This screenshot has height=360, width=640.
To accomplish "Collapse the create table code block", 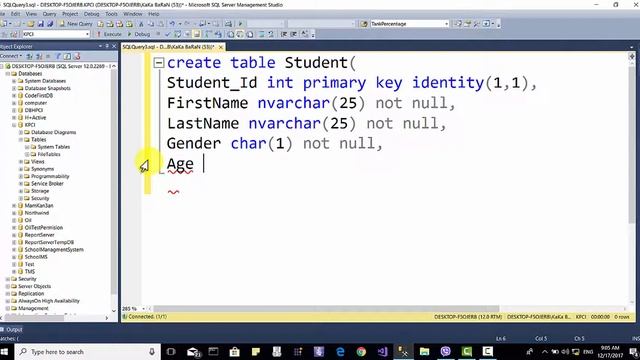I will click(159, 63).
